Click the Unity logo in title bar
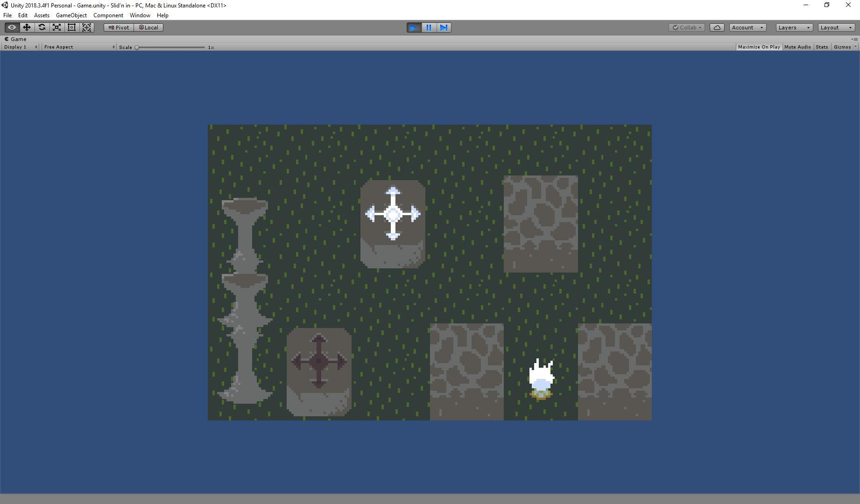This screenshot has height=504, width=860. [5, 5]
